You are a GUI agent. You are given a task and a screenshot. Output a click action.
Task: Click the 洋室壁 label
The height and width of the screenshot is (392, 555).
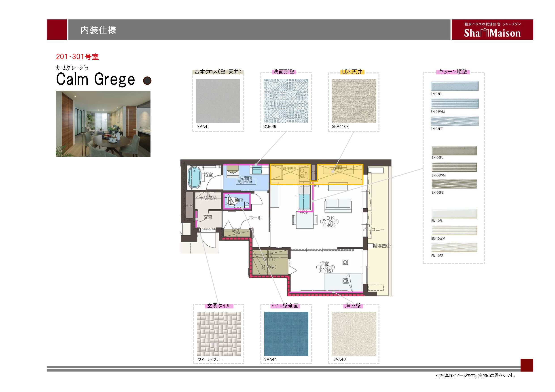click(353, 306)
